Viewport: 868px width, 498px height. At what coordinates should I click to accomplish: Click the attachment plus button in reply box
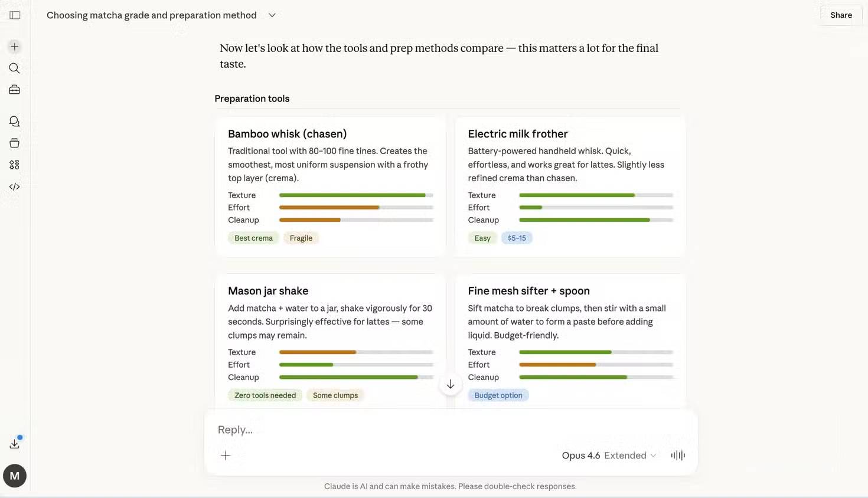tap(226, 455)
